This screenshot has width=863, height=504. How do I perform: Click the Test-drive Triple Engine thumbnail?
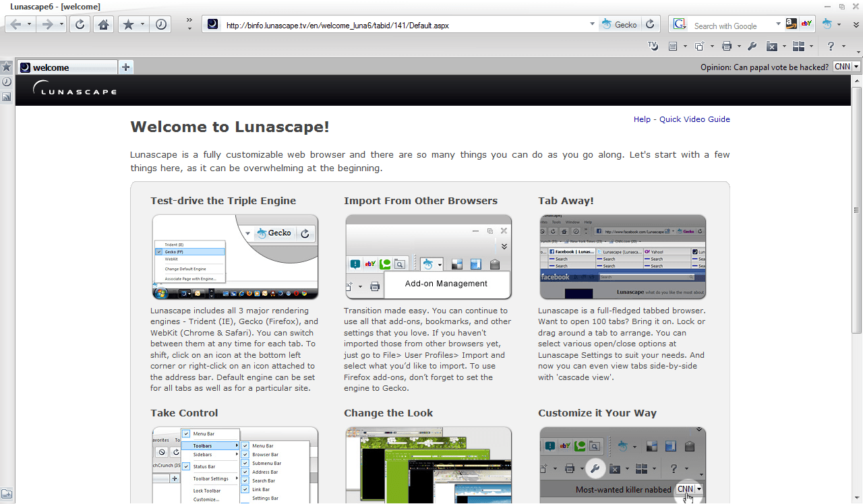coord(235,257)
